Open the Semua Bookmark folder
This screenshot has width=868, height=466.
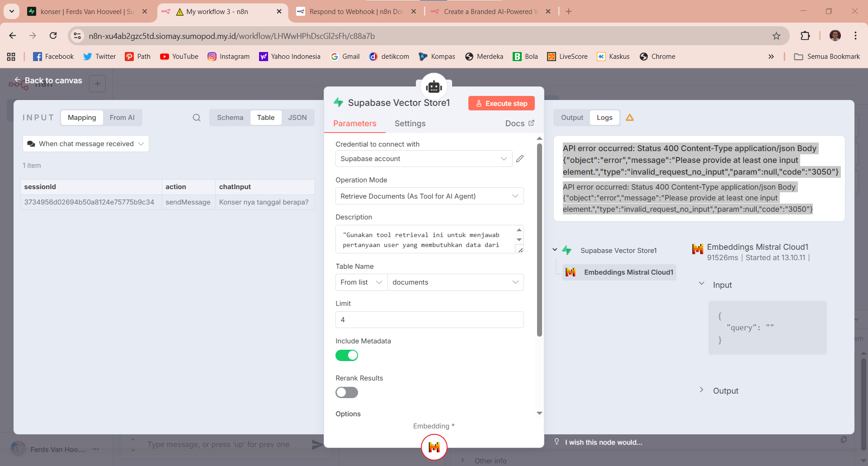coord(827,57)
